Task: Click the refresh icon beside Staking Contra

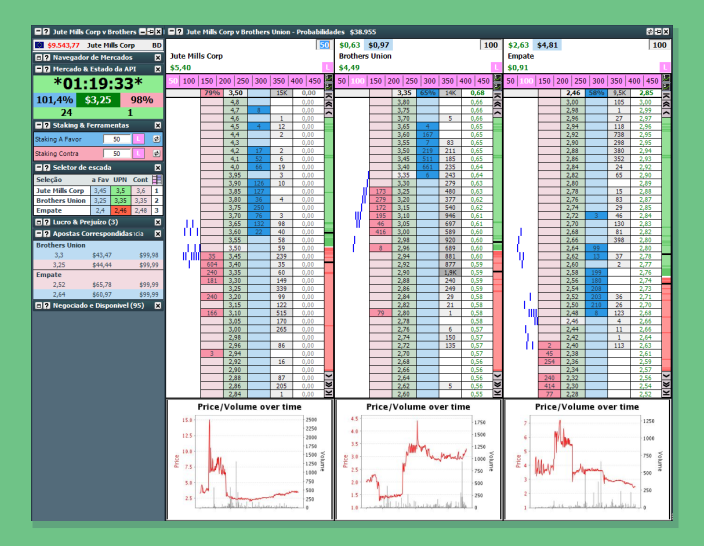Action: tap(156, 154)
